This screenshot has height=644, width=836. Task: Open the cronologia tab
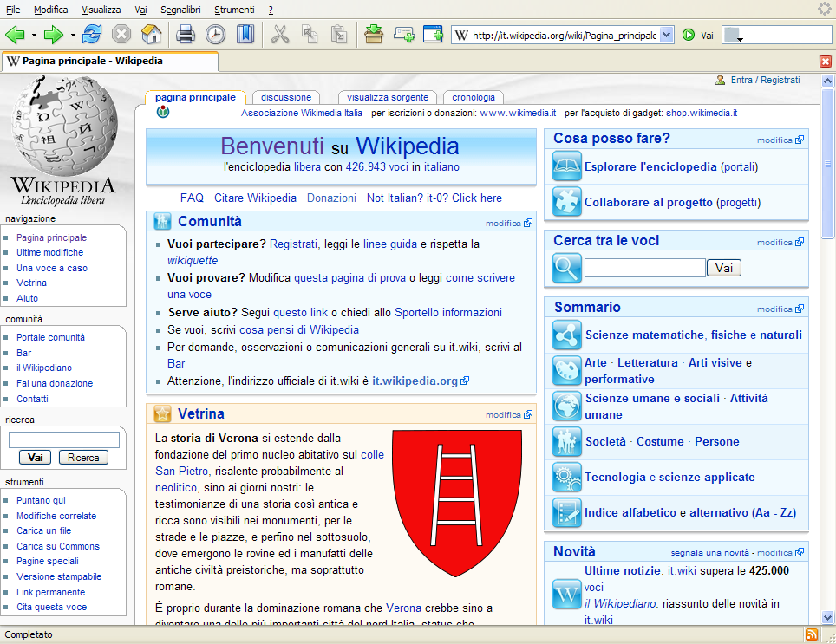474,97
